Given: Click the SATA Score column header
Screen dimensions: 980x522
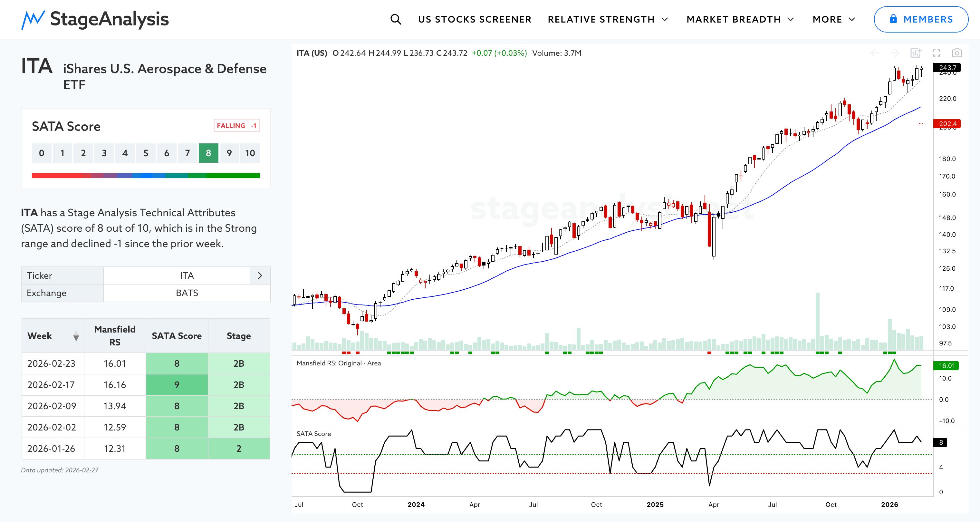Looking at the screenshot, I should 177,336.
